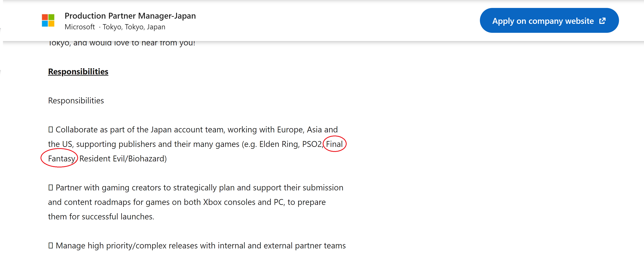This screenshot has width=644, height=270.
Task: Click the Apply on company website button
Action: point(549,21)
